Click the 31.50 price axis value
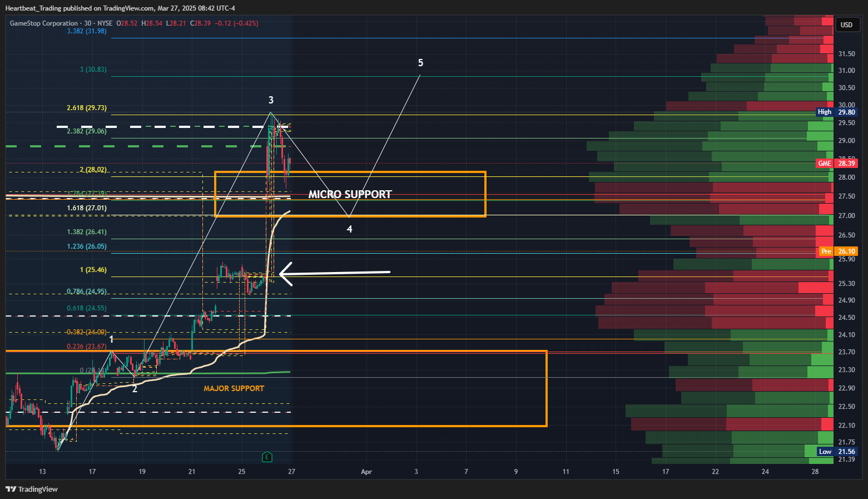The image size is (868, 499). click(x=847, y=54)
